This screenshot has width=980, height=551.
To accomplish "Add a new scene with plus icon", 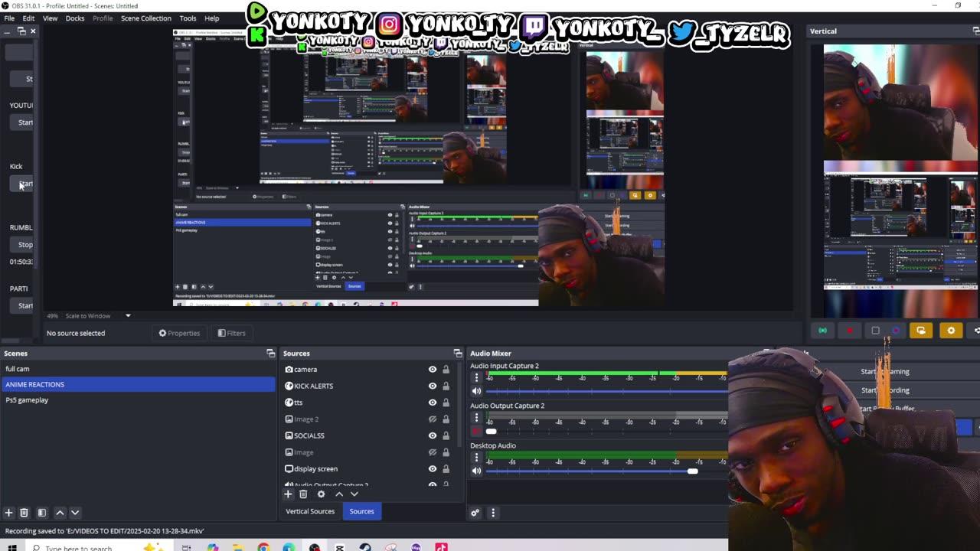I will pos(8,513).
